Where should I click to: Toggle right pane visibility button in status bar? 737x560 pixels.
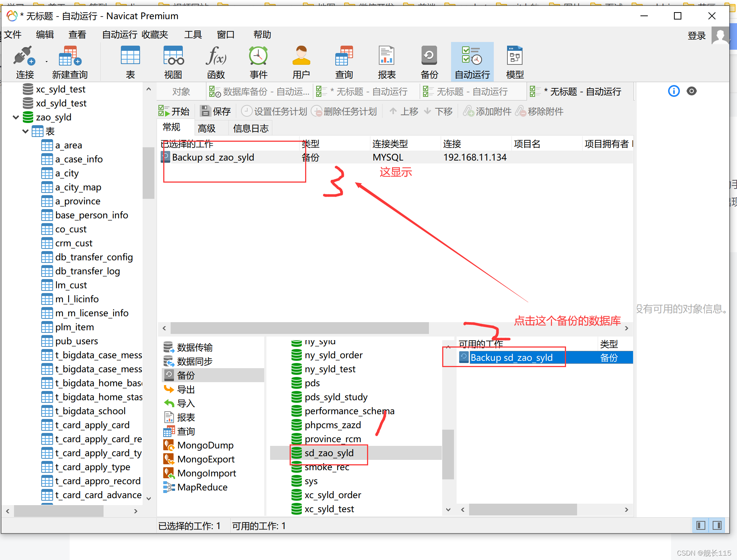[x=717, y=525]
